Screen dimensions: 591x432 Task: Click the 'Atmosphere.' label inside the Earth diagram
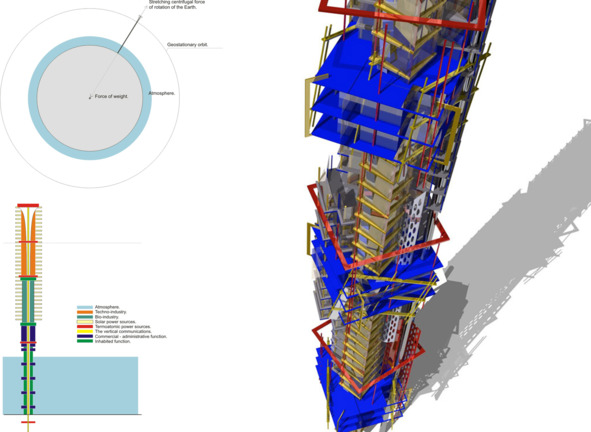(162, 93)
